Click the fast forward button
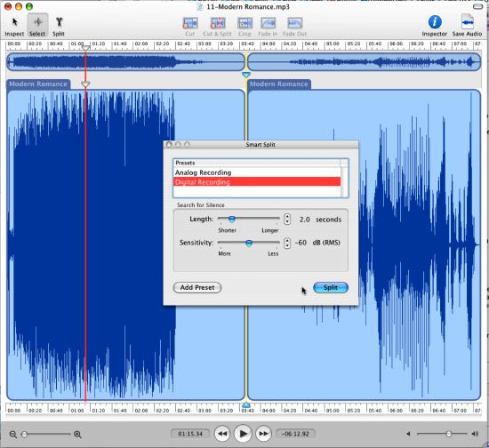The image size is (489, 448). pos(263,434)
